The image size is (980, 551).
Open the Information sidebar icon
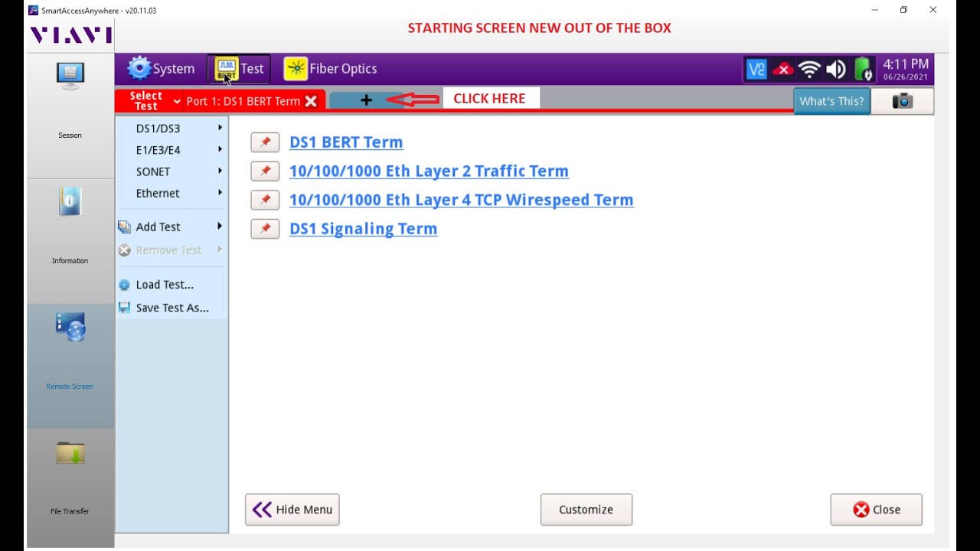pos(70,202)
